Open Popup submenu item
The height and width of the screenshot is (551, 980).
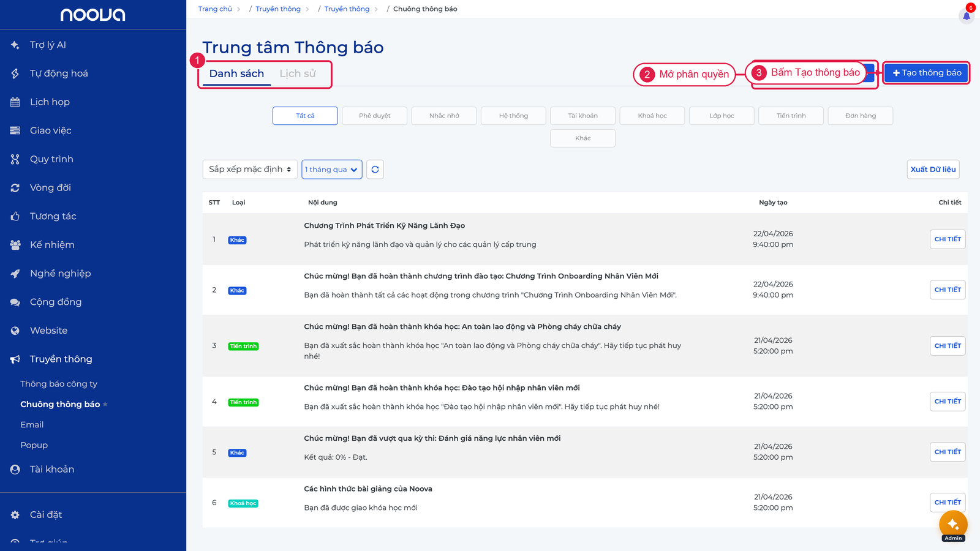click(34, 445)
